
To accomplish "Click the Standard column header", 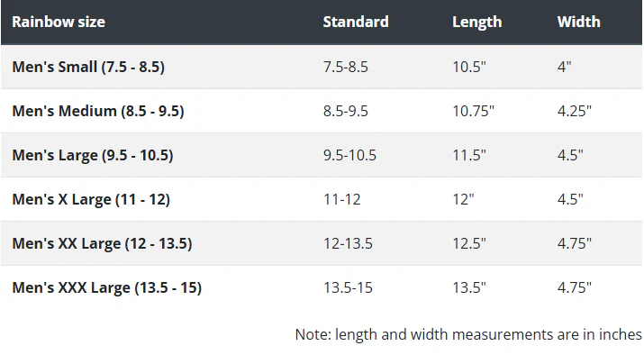I will [x=356, y=22].
